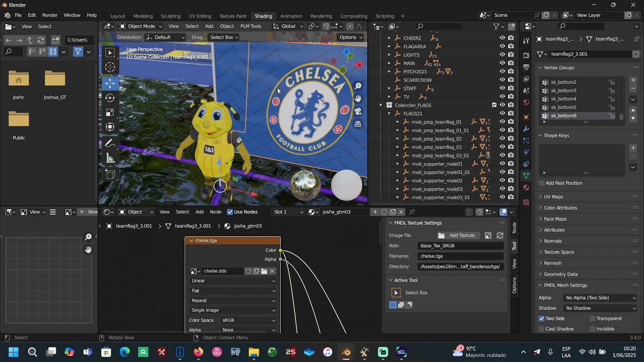
Task: Select Box tool button in Active Tool
Action: click(x=396, y=293)
